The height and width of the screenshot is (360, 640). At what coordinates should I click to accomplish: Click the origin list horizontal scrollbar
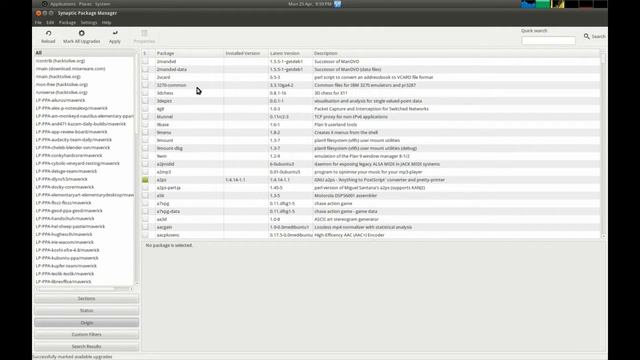[85, 289]
